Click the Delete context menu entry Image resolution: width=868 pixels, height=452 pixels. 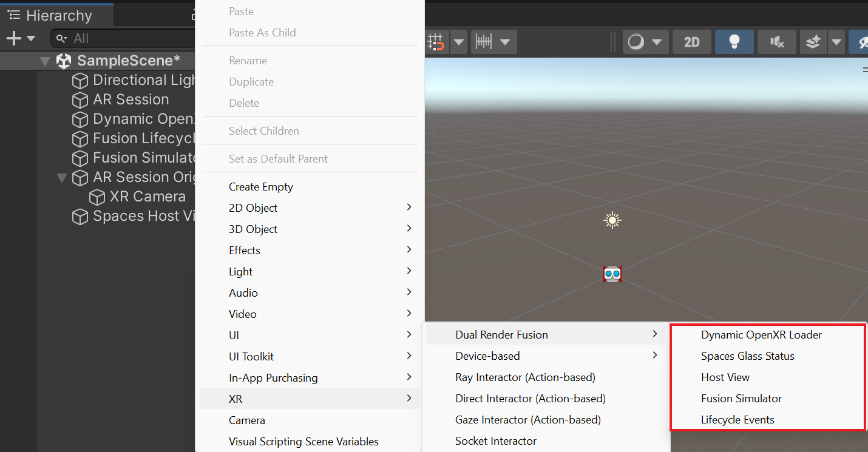coord(309,103)
